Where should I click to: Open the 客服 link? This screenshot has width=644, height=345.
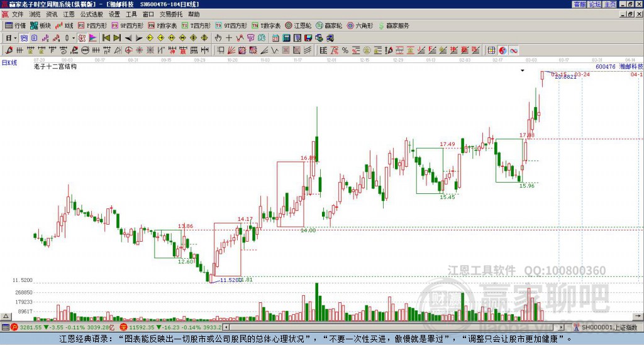(x=579, y=4)
